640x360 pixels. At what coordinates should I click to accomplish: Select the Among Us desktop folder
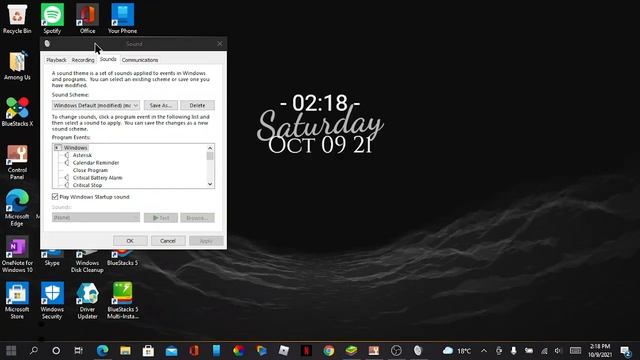17,65
